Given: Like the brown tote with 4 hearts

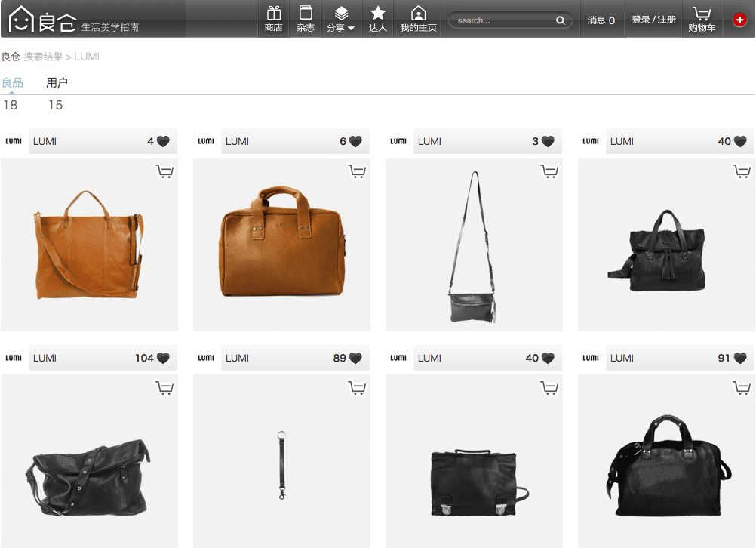Looking at the screenshot, I should coord(163,141).
